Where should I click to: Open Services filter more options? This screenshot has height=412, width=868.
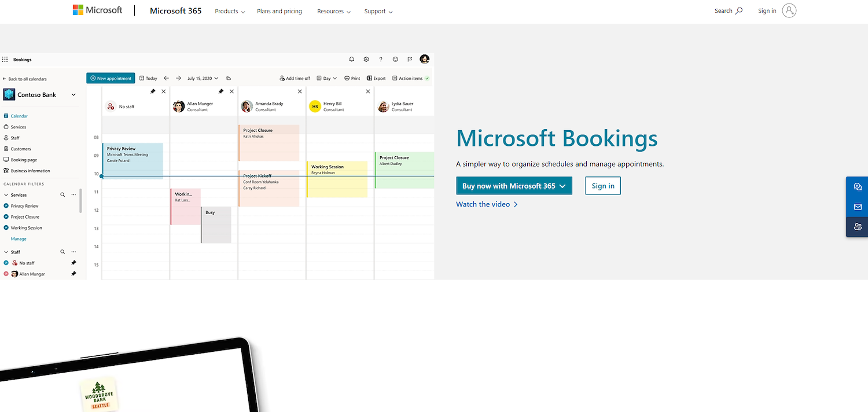click(73, 195)
